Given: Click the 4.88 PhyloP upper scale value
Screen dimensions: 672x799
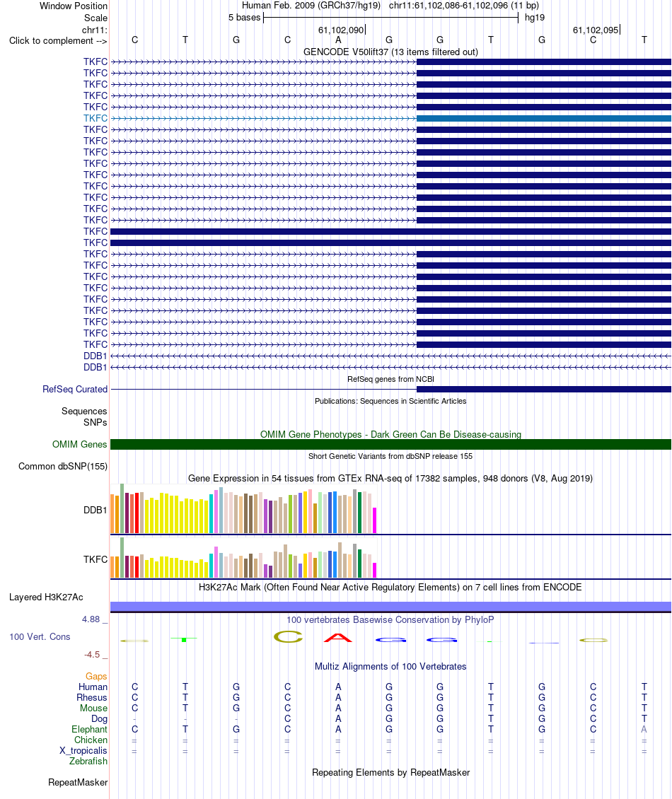Looking at the screenshot, I should 91,619.
